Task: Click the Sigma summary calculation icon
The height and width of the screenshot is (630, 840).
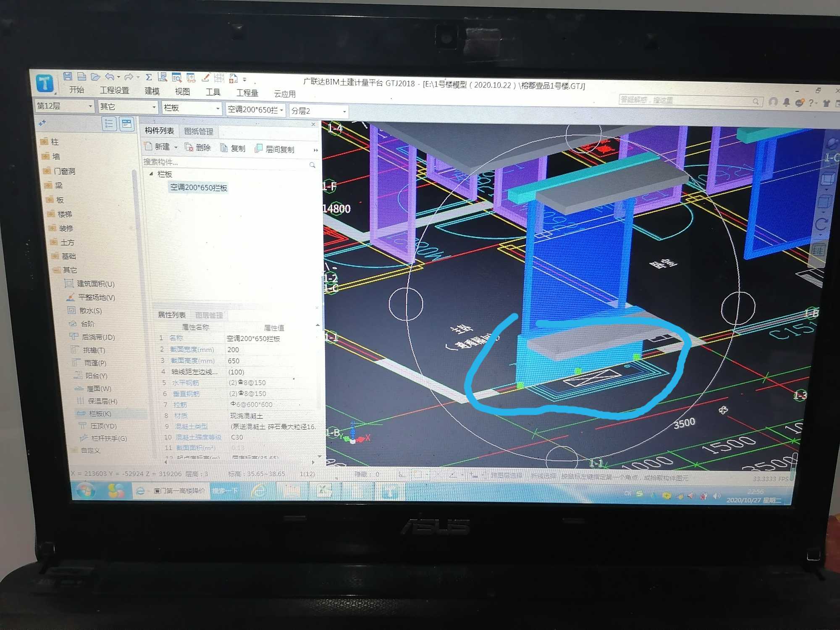Action: 149,77
